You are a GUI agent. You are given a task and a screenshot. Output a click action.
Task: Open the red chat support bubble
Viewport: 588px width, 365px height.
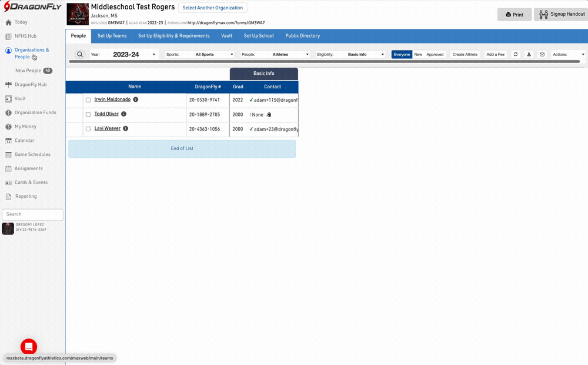(29, 346)
